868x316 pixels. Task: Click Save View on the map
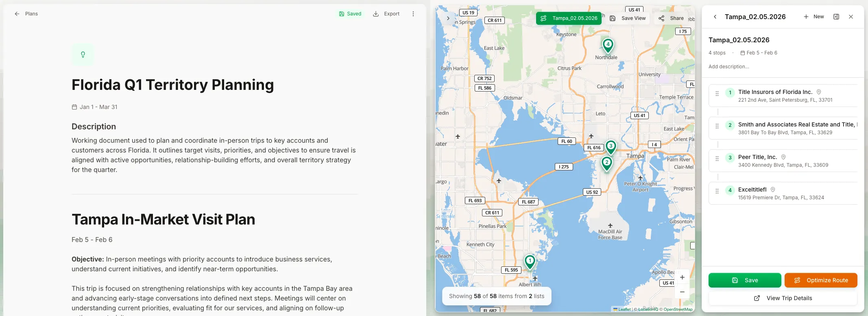(628, 18)
